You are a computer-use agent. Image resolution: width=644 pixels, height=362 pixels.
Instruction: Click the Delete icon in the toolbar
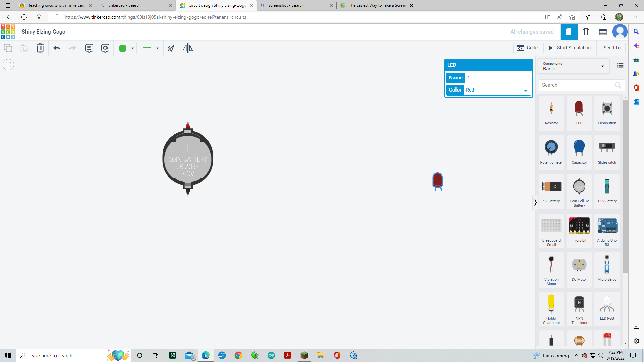click(40, 48)
